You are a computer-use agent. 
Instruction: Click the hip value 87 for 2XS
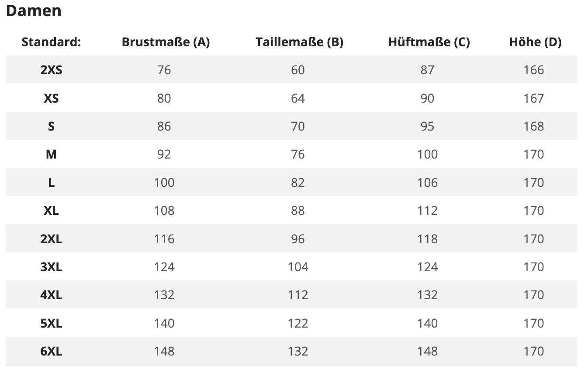[427, 70]
